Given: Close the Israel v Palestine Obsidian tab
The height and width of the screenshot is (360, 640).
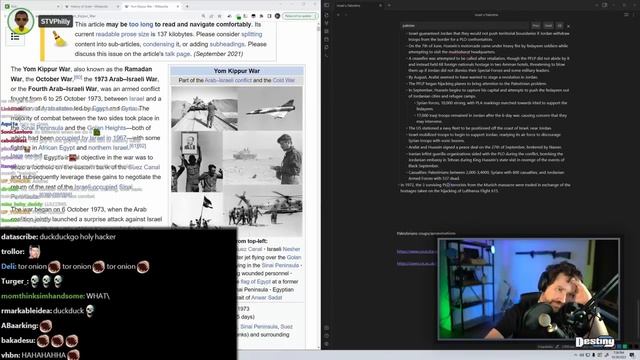Looking at the screenshot, I should click(x=380, y=5).
